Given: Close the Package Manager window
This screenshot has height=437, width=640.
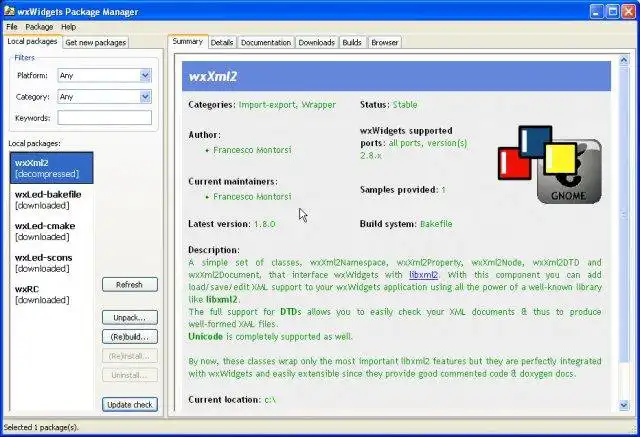Looking at the screenshot, I should [x=629, y=11].
